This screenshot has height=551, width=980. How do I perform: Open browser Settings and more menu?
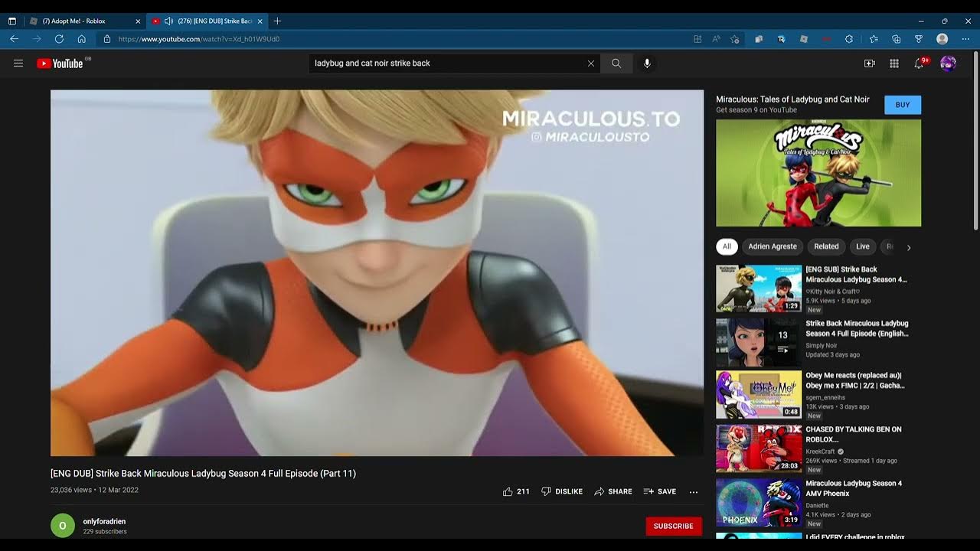pos(965,39)
